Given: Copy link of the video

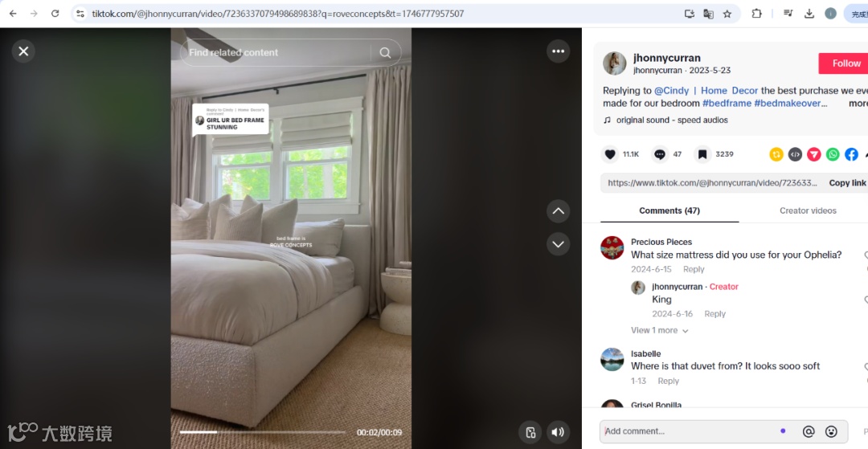Looking at the screenshot, I should coord(847,183).
